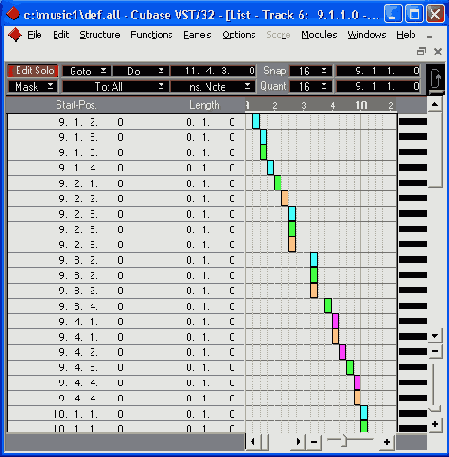Click horizontal zoom-in plus button
Image resolution: width=449 pixels, height=457 pixels.
387,442
